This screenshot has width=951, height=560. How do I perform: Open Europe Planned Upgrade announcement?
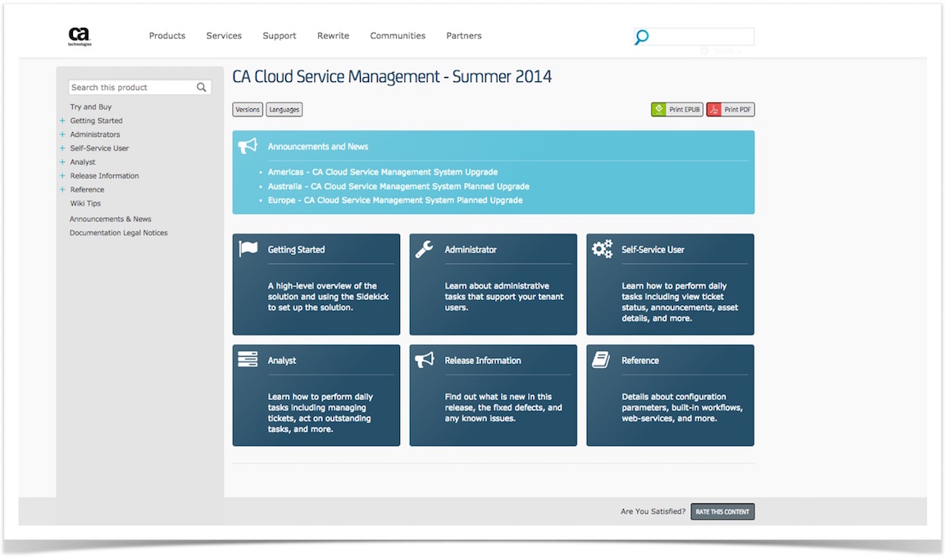pyautogui.click(x=395, y=200)
